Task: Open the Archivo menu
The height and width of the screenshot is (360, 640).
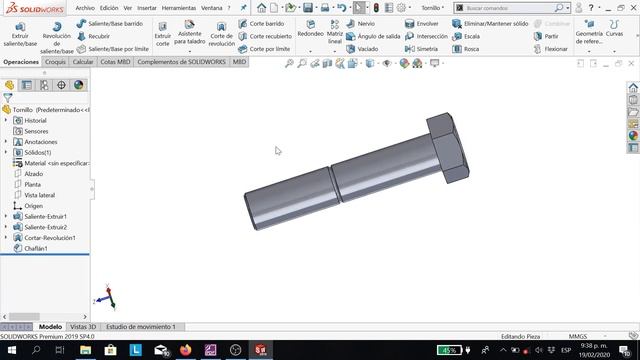Action: 85,8
